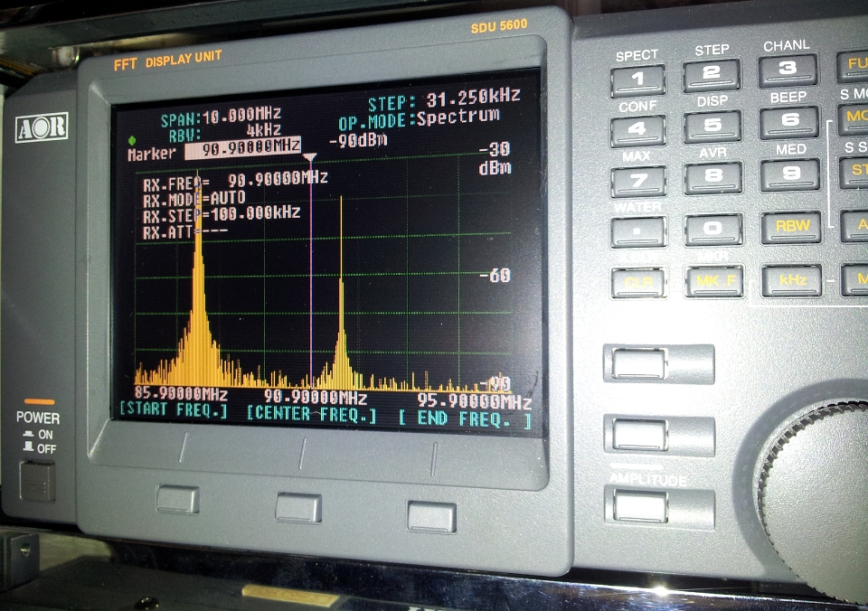
Task: Tap the RX-FREQ= 90.90000MHz line
Action: (235, 180)
